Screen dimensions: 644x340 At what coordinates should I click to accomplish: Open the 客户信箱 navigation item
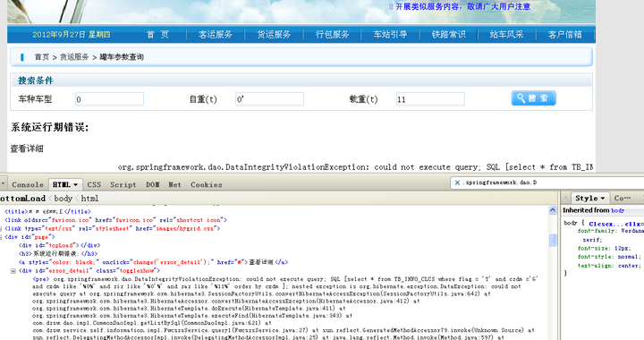564,35
